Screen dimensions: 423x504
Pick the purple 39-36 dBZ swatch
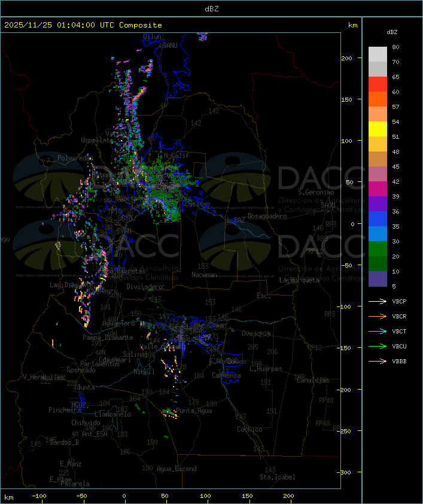click(378, 204)
